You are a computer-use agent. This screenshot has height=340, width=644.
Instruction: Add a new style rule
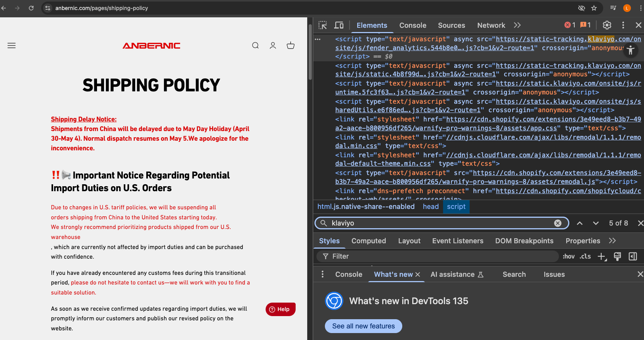(602, 256)
